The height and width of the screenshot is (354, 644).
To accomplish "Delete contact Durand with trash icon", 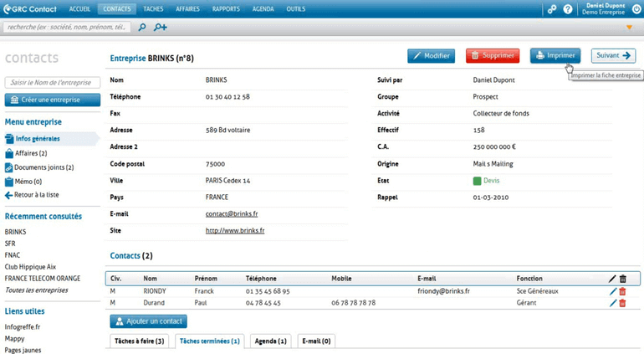I will (622, 303).
